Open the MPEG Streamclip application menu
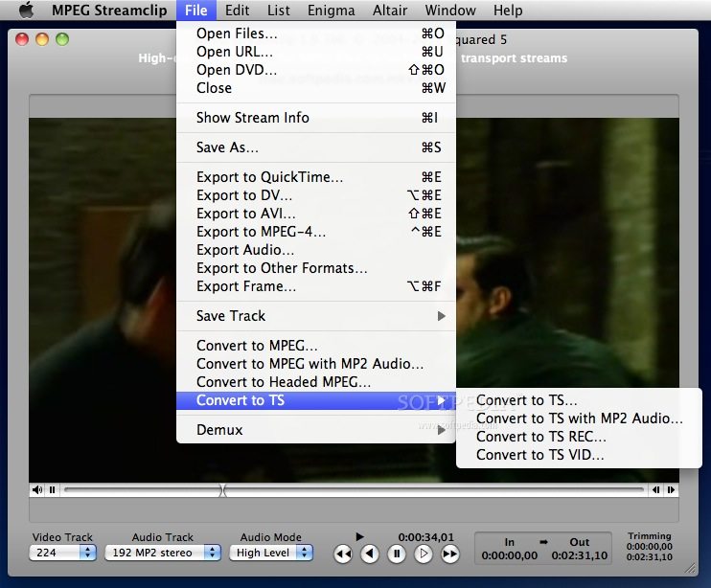 (x=109, y=10)
